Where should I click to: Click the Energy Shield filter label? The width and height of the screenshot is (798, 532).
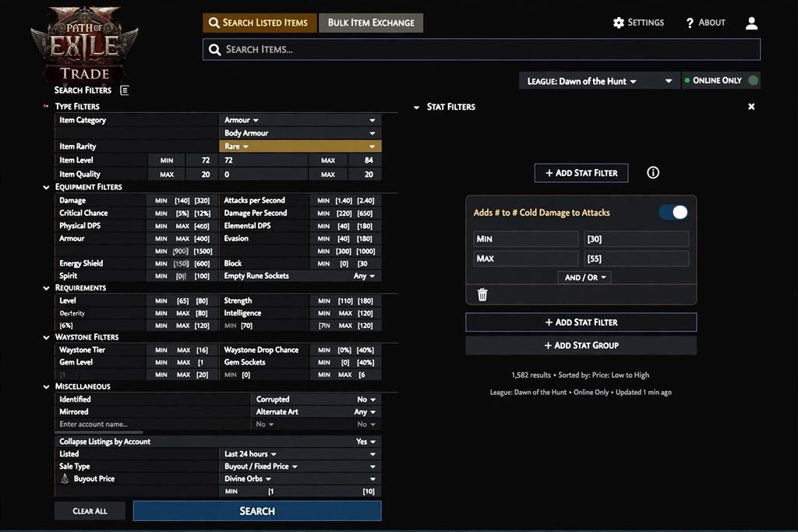81,263
